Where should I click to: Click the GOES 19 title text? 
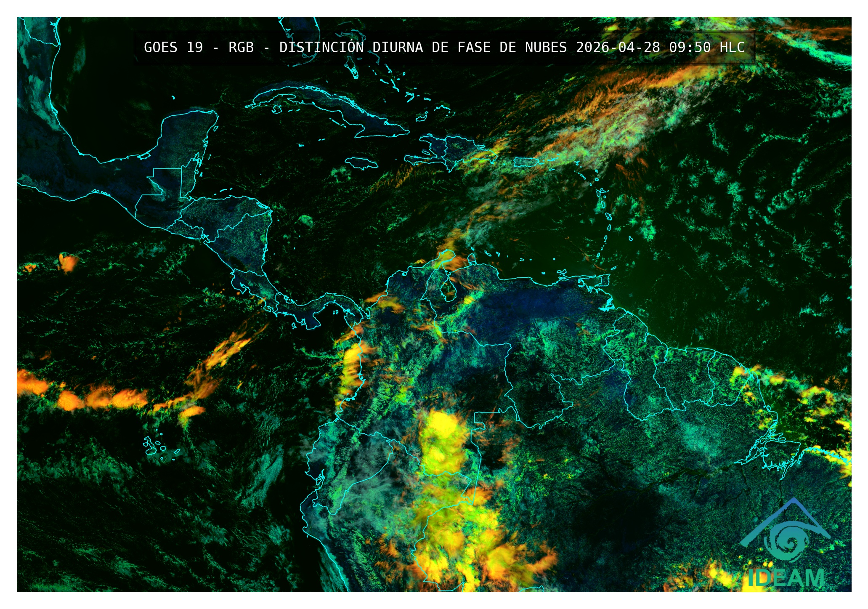[x=173, y=48]
